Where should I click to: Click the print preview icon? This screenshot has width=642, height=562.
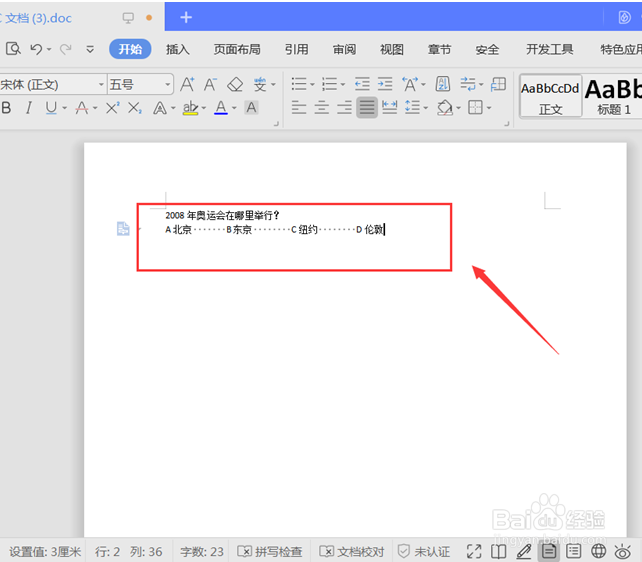coord(13,49)
